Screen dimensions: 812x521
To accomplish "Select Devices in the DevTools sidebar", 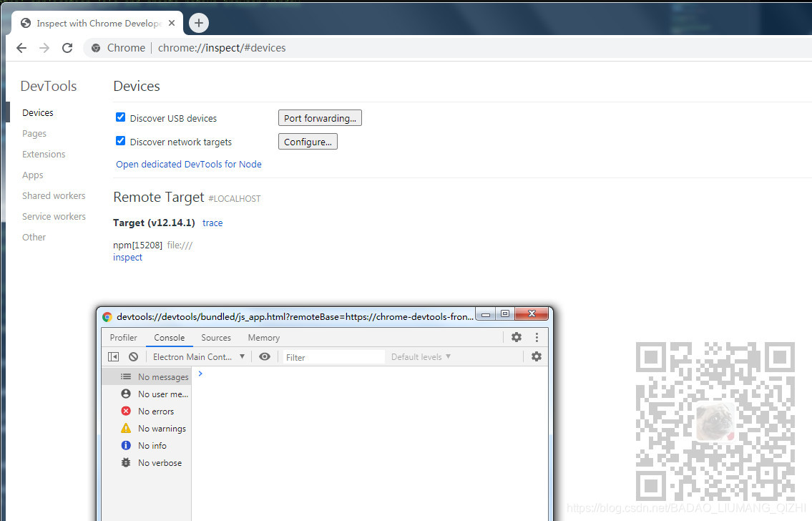I will (x=38, y=113).
